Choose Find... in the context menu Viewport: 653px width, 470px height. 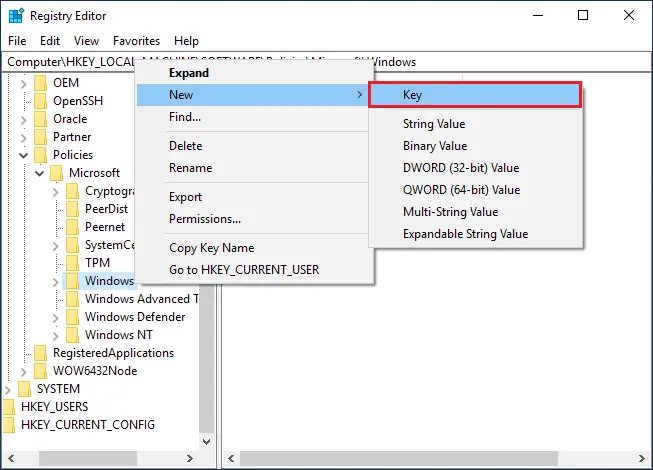[x=252, y=117]
